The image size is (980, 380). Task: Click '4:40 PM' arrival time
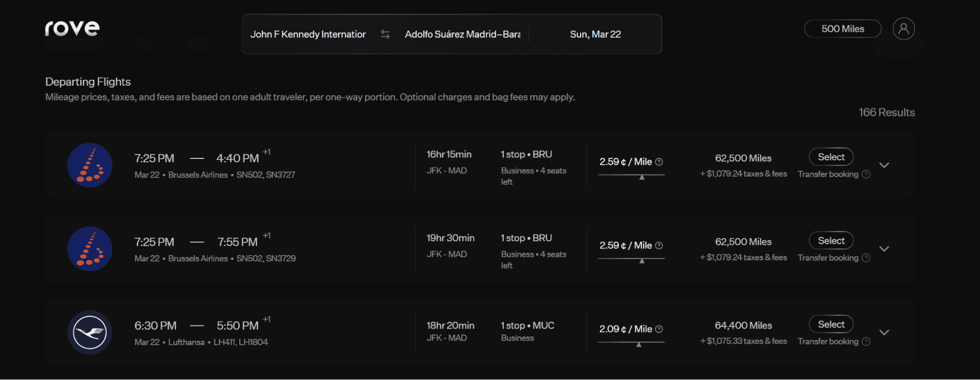(238, 158)
